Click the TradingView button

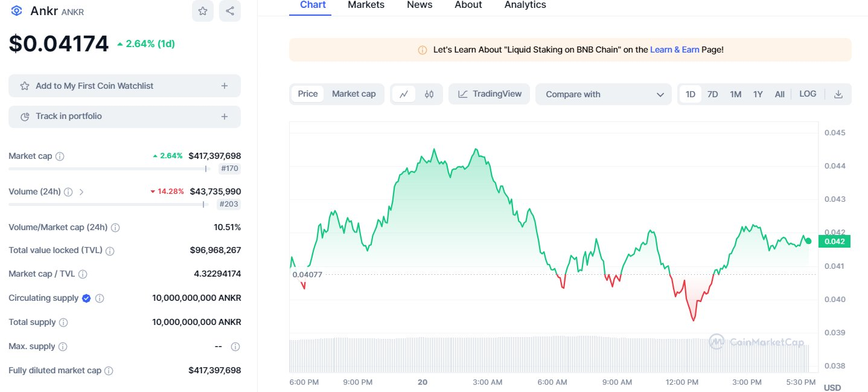point(490,94)
